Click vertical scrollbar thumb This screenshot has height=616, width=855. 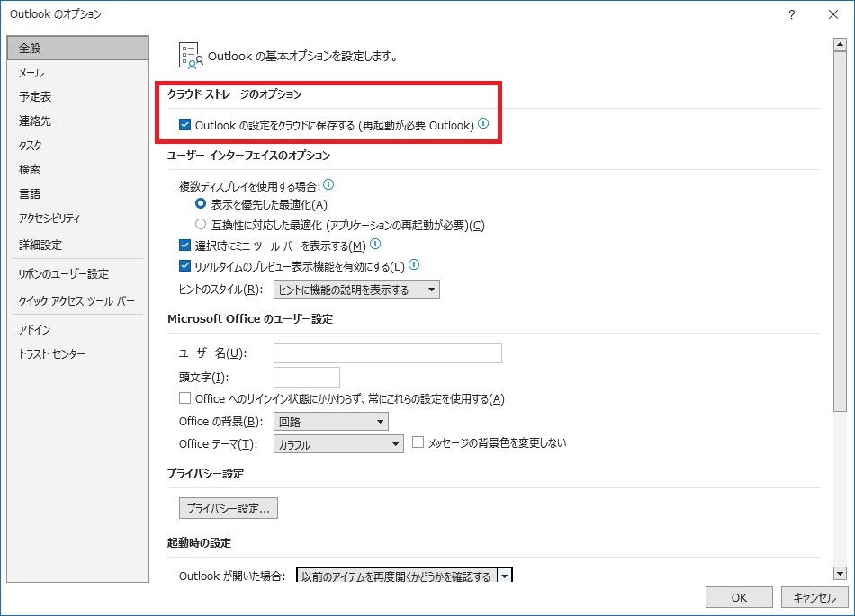(x=840, y=231)
